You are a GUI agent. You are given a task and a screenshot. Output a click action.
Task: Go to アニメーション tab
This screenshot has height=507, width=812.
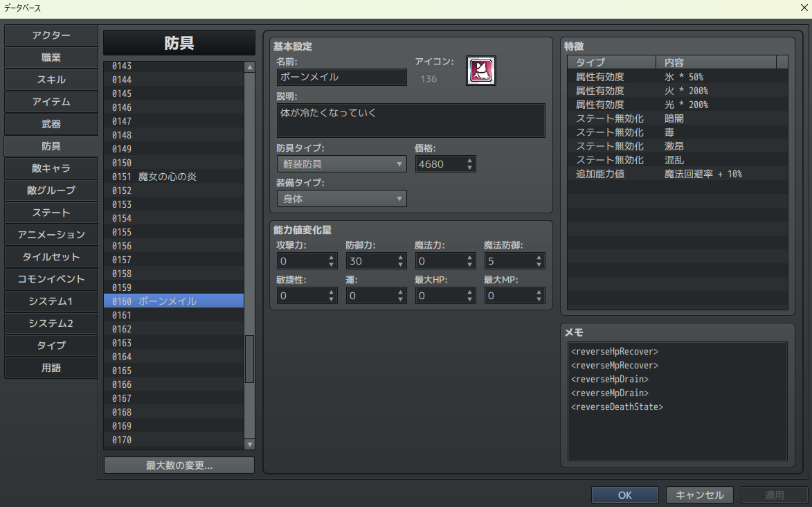tap(51, 235)
